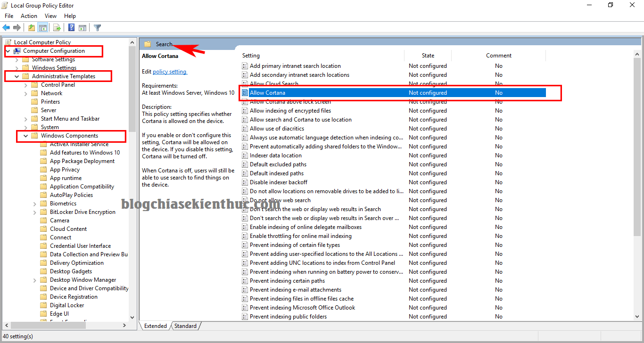Click tree pane vertical scrollbar down arrow
This screenshot has width=644, height=343.
(x=132, y=318)
